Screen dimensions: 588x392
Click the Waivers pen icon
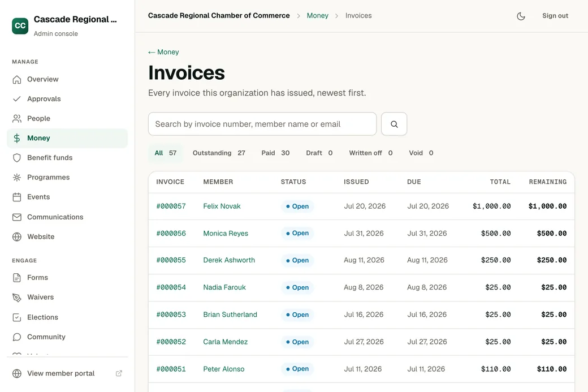coord(17,298)
